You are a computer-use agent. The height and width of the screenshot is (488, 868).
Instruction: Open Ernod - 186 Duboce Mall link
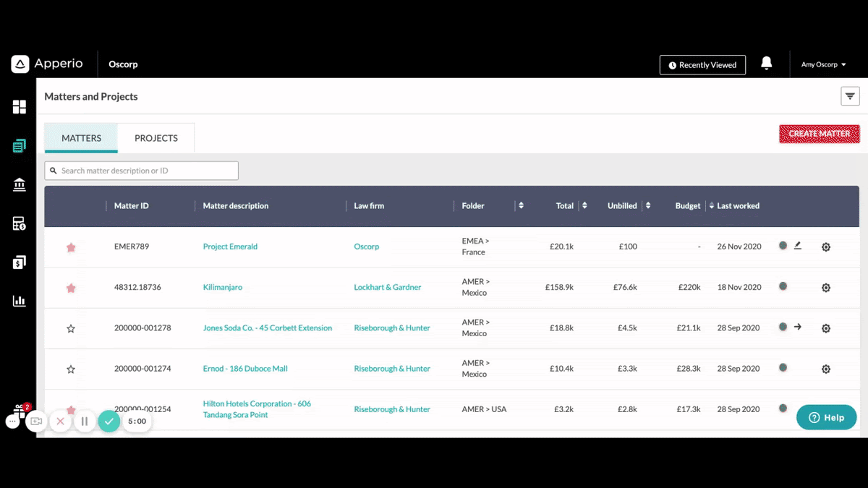245,368
